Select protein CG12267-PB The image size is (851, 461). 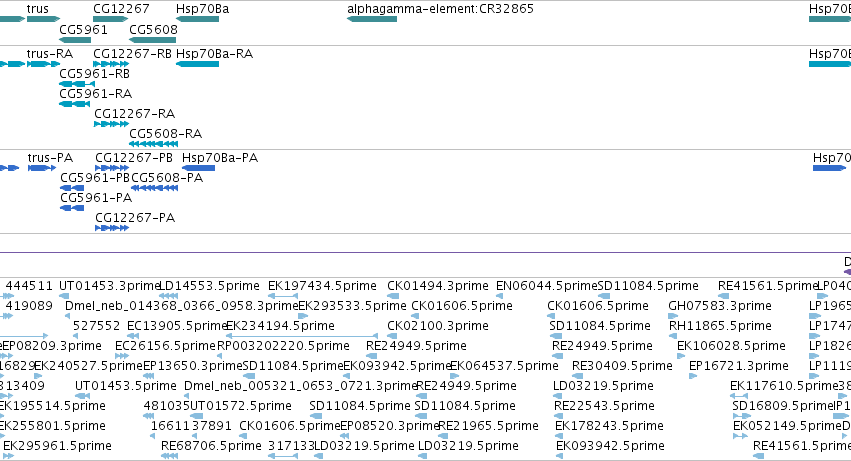click(x=134, y=158)
